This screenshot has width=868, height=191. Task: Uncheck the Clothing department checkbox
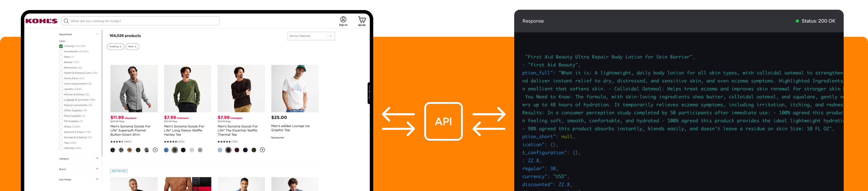(x=61, y=46)
